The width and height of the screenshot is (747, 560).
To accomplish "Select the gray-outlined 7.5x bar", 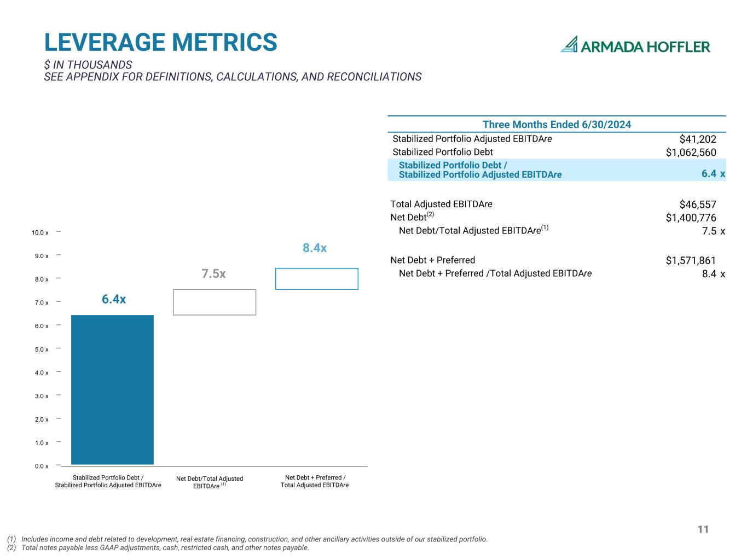I will (215, 302).
